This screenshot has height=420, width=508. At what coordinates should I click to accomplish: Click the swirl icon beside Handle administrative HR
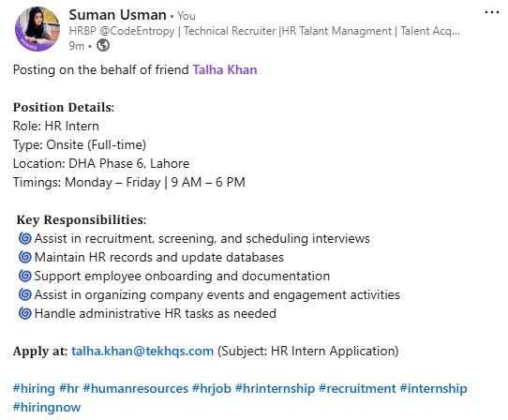click(x=25, y=313)
